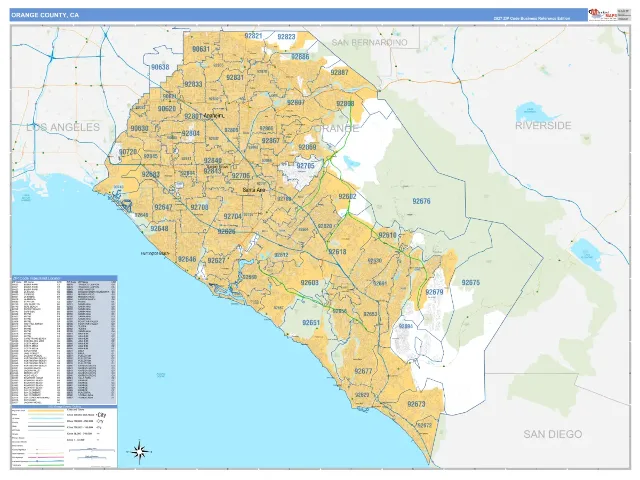Click the City legend symbol
Screen dimensions: 640x480
click(x=101, y=415)
